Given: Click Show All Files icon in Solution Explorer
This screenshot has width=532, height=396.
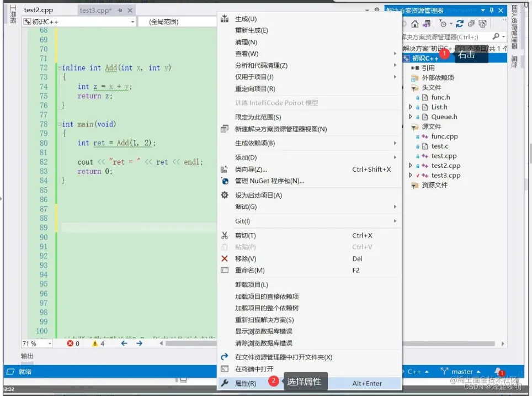Looking at the screenshot, I should tap(482, 24).
